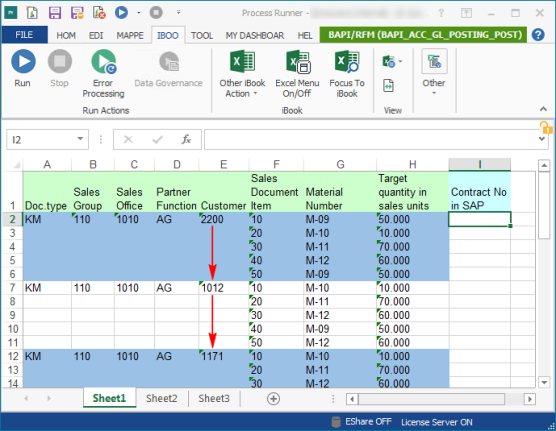Image resolution: width=556 pixels, height=431 pixels.
Task: Click the orange padlock icon
Action: [546, 127]
